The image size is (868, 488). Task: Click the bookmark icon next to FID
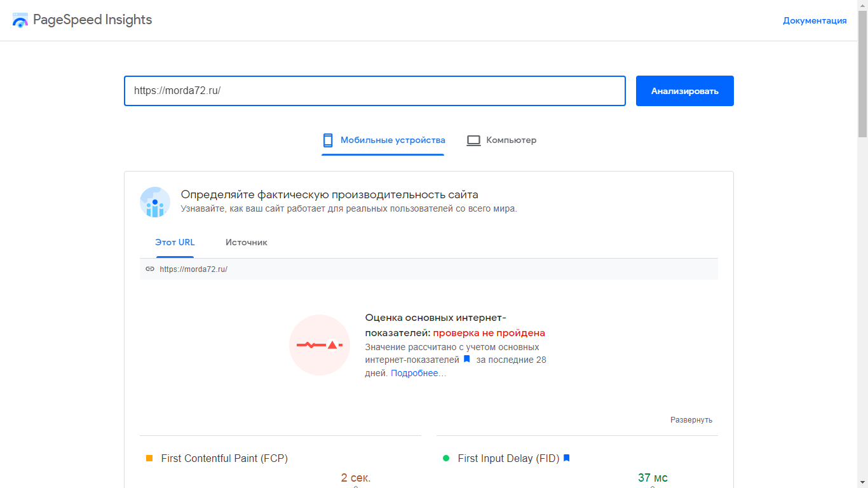(x=567, y=457)
